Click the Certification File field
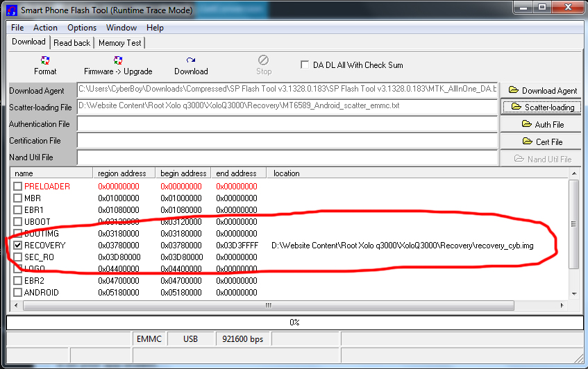 (287, 141)
